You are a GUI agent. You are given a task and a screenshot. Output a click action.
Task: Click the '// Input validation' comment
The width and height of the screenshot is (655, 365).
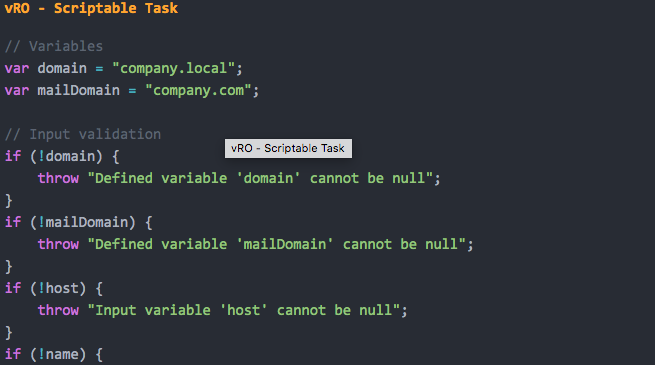(83, 134)
